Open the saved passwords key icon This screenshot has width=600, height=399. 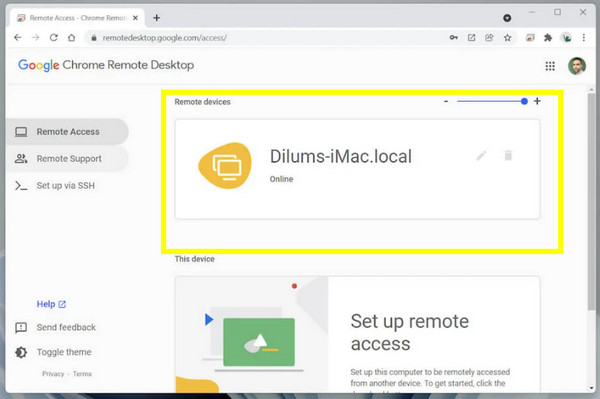click(453, 37)
